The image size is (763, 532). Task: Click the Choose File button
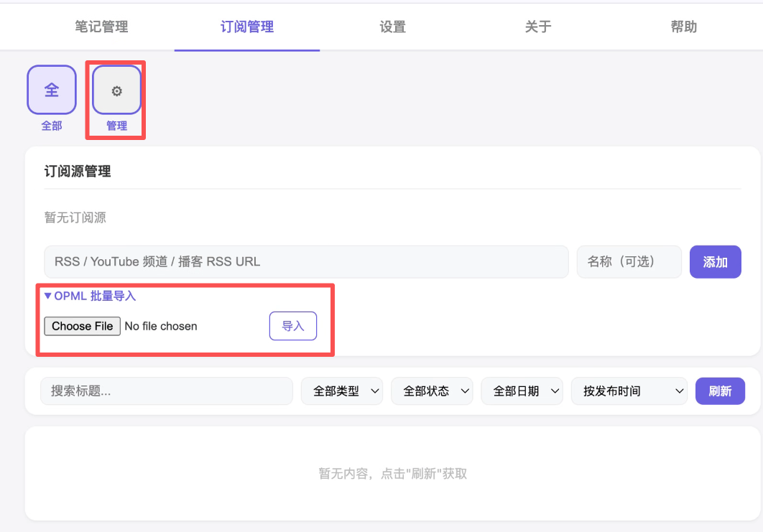pos(82,326)
